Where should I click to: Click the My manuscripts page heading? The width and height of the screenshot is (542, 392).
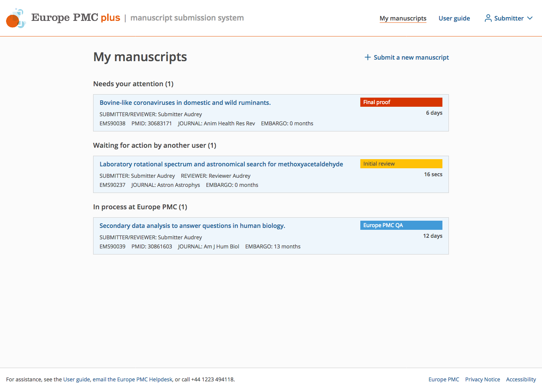pyautogui.click(x=140, y=57)
